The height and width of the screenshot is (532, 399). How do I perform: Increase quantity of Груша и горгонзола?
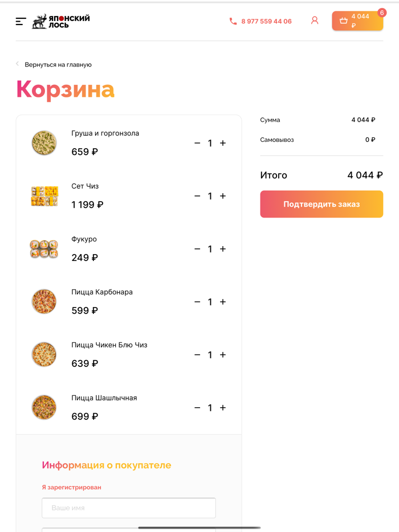click(x=222, y=143)
